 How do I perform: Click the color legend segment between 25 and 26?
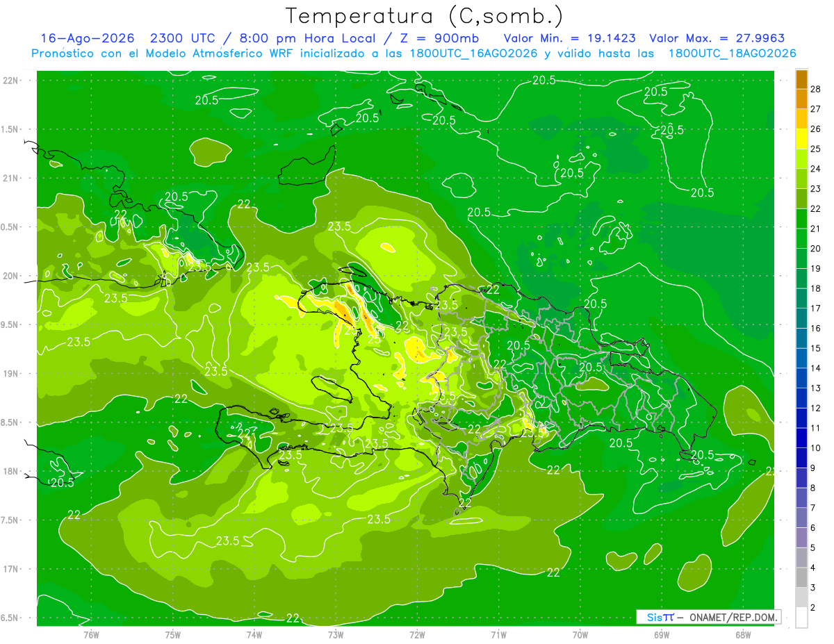pyautogui.click(x=801, y=139)
